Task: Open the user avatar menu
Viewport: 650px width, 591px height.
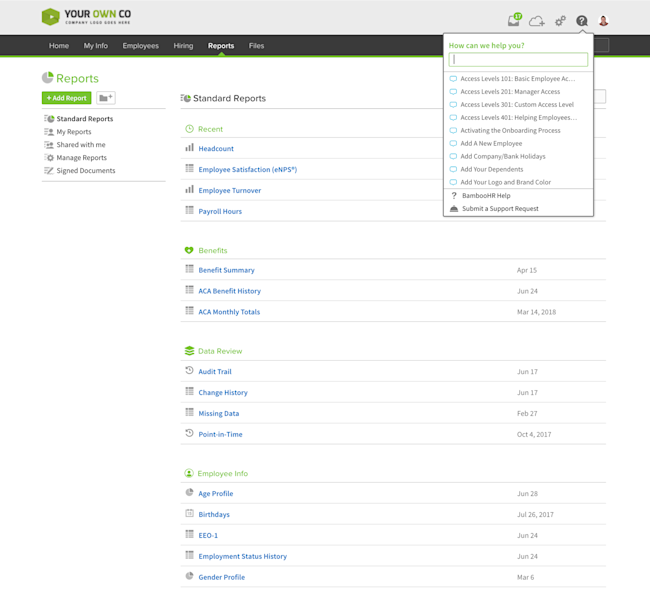Action: (x=604, y=20)
